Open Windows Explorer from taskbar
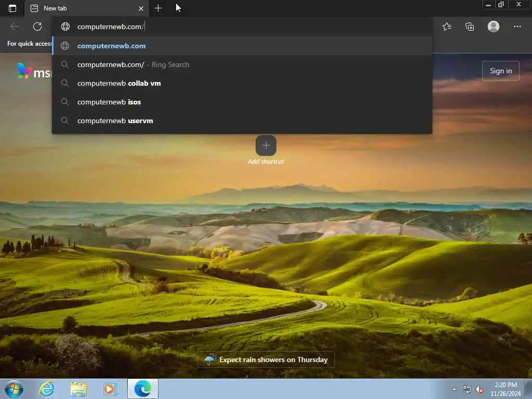This screenshot has height=399, width=532. click(x=78, y=389)
